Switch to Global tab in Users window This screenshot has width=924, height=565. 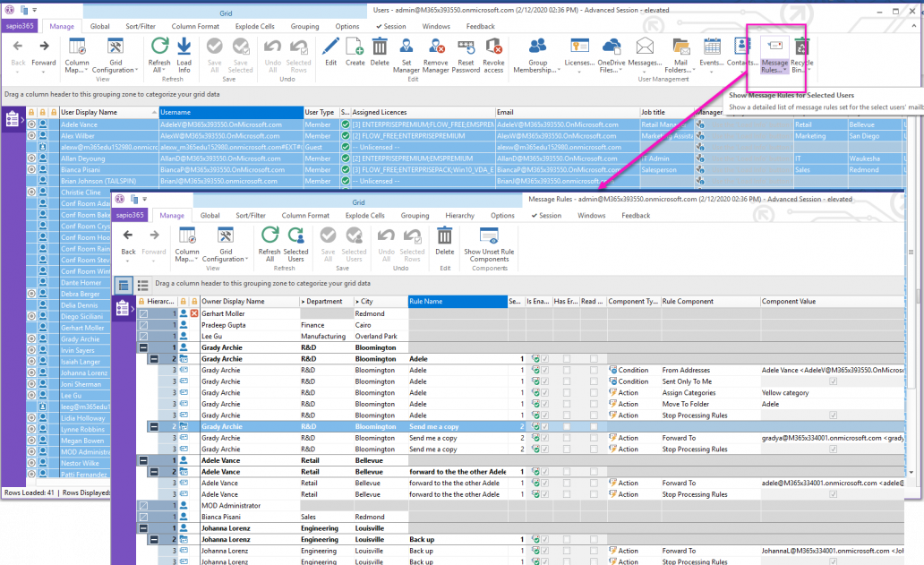click(99, 27)
